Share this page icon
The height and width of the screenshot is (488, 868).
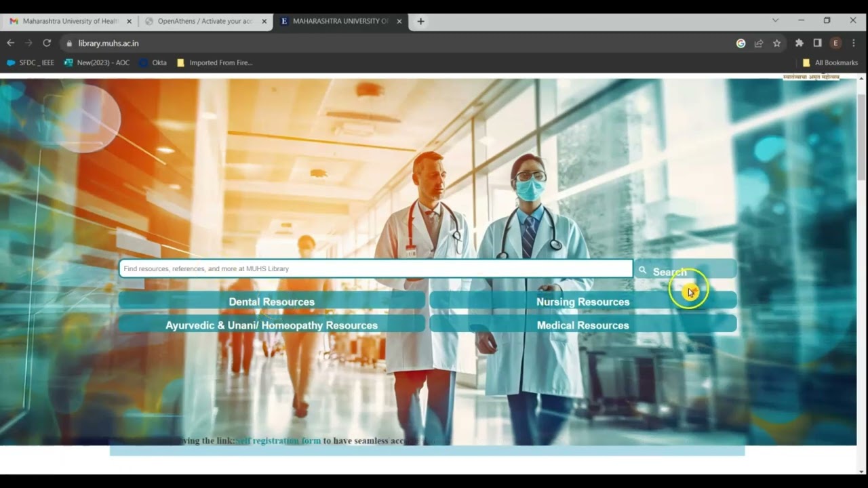[759, 43]
